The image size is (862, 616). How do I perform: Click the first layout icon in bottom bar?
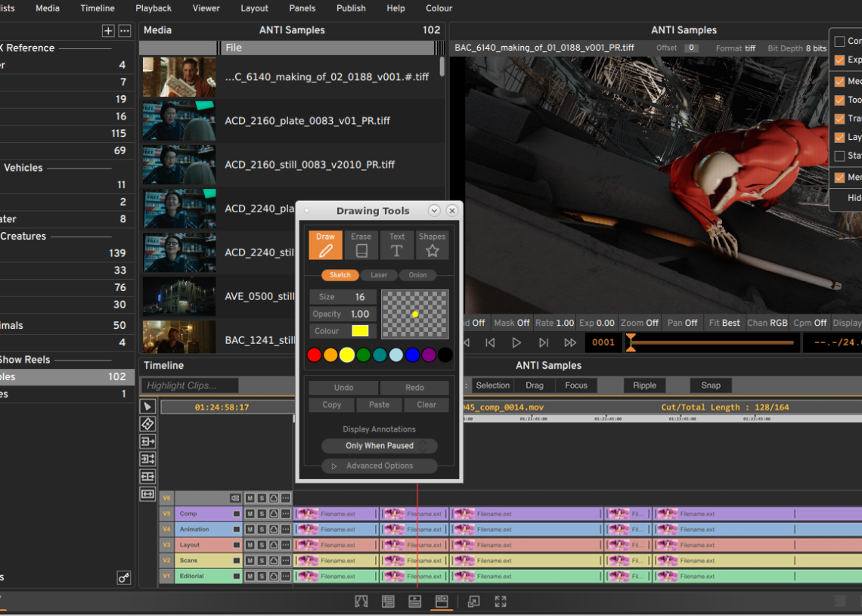(361, 602)
